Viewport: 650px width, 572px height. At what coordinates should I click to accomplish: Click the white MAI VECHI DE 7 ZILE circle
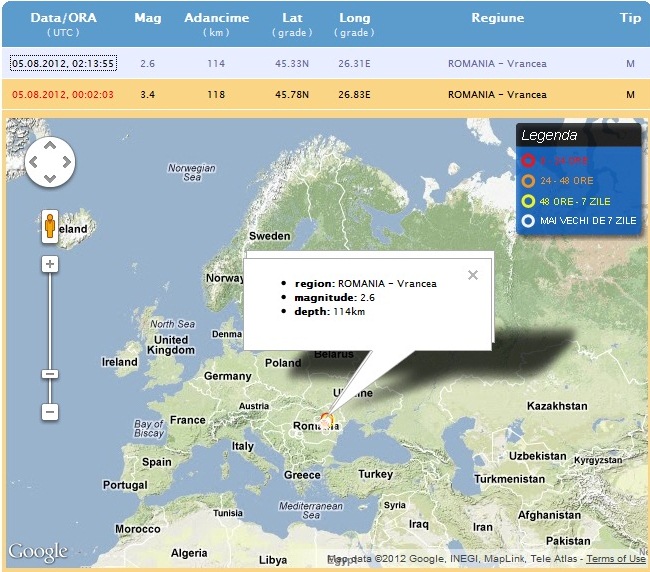coord(528,221)
